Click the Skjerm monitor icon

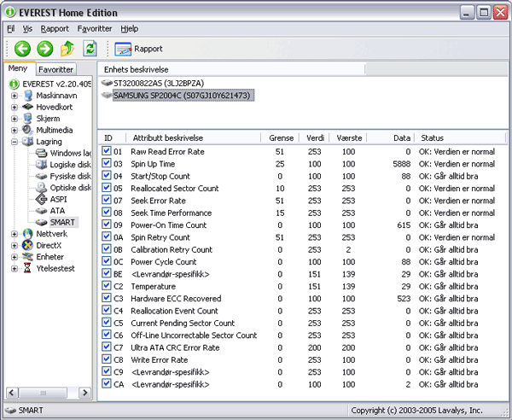(x=28, y=119)
